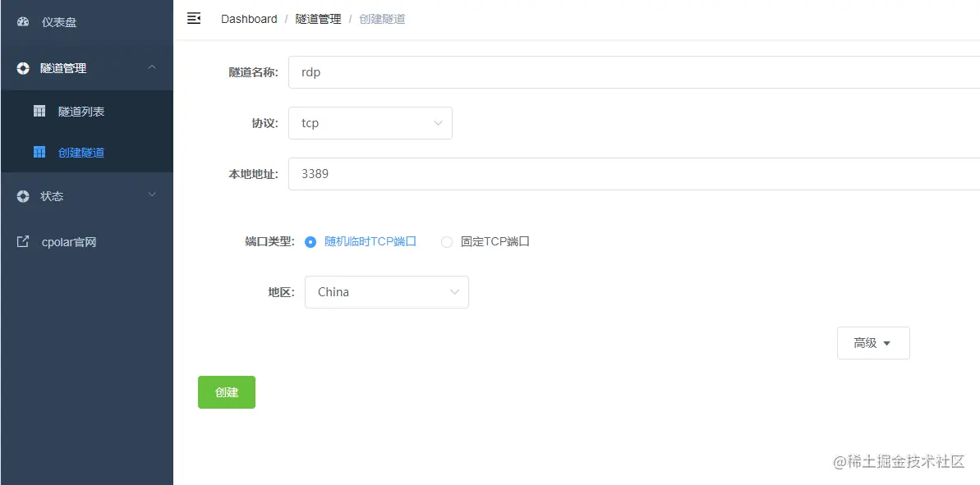The height and width of the screenshot is (485, 980).
Task: Open the 协议 tcp dropdown
Action: point(370,123)
